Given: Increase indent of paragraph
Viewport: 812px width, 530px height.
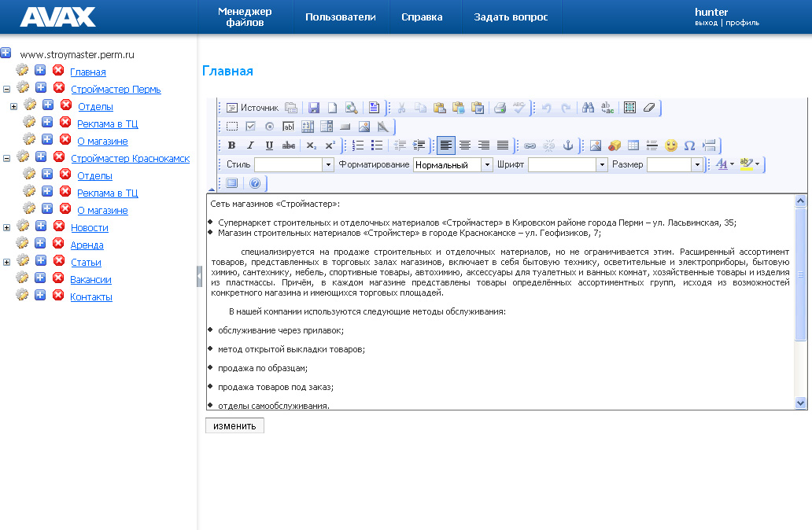Looking at the screenshot, I should 419,145.
